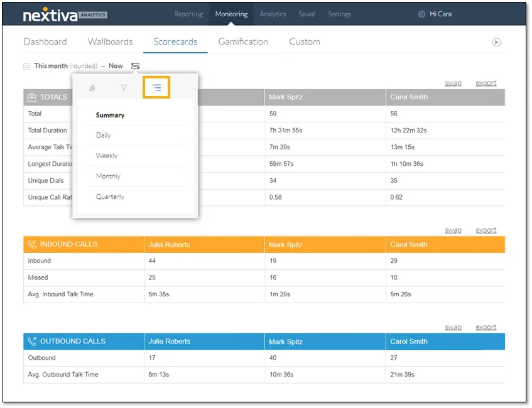The image size is (532, 408).
Task: Go to Reporting in top navigation
Action: coord(188,14)
